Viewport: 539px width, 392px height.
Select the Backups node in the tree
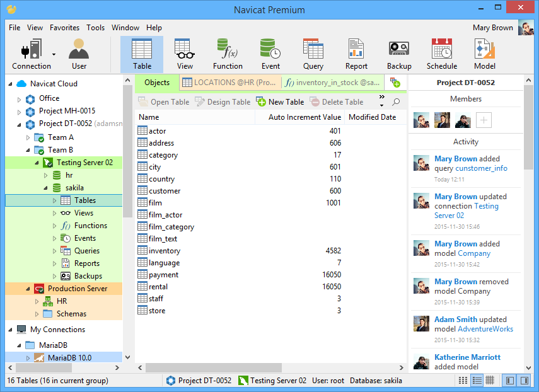coord(88,276)
